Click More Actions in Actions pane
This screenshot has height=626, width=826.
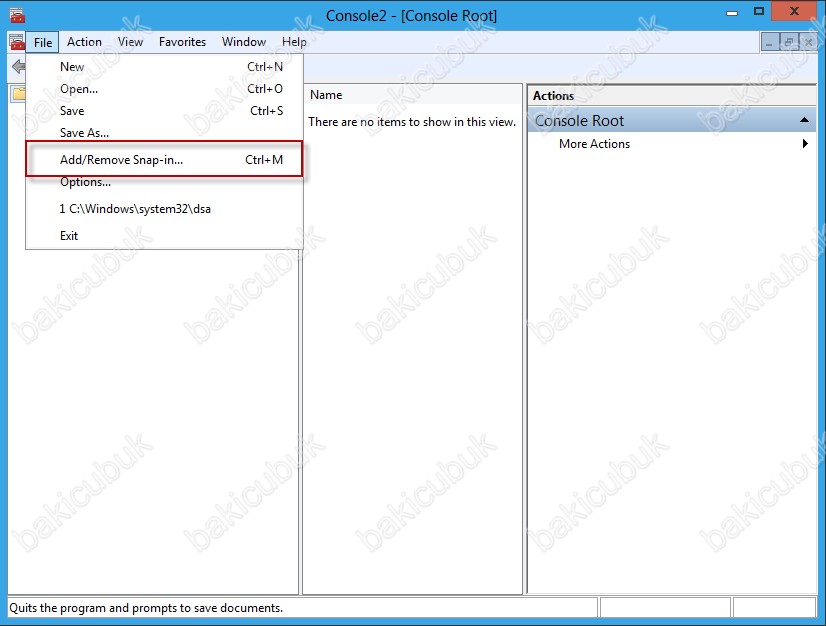pos(594,144)
